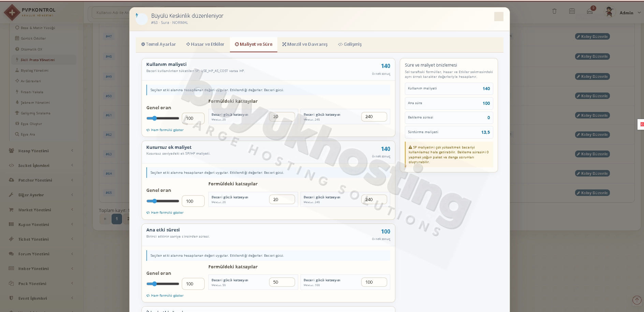Image resolution: width=644 pixels, height=312 pixels.
Task: Click Kolay Düzenle for row #47
Action: [592, 37]
